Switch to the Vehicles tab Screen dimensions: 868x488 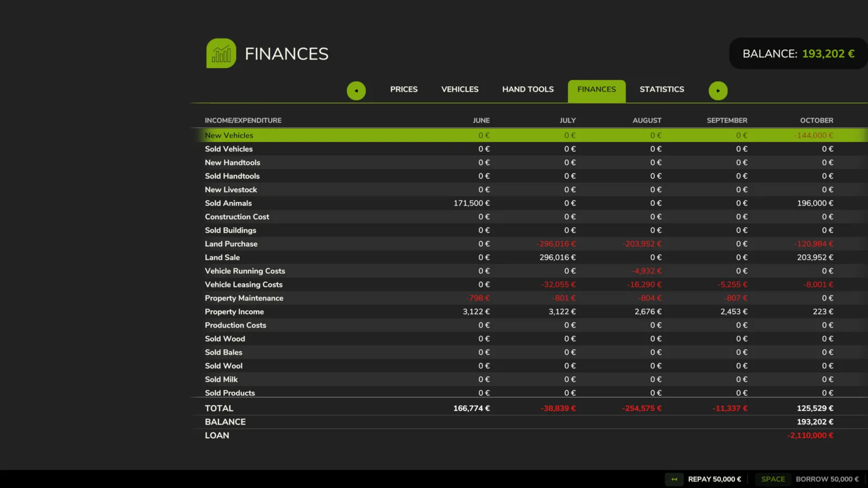tap(460, 89)
